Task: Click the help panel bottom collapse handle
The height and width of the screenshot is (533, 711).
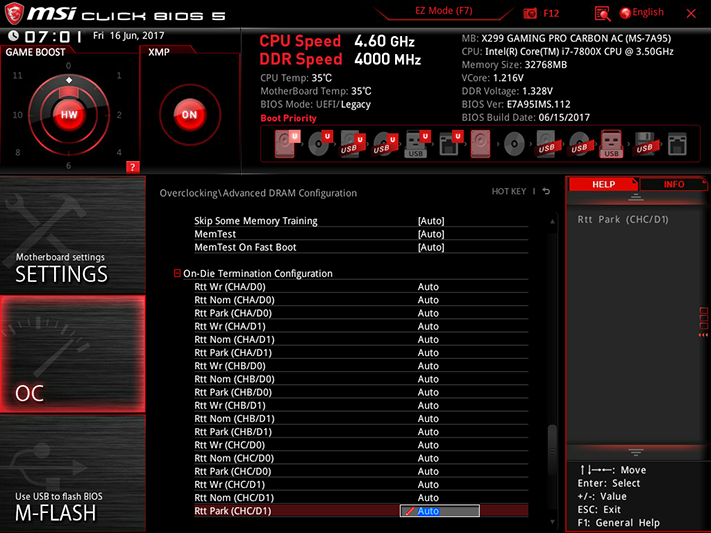Action: click(x=635, y=452)
